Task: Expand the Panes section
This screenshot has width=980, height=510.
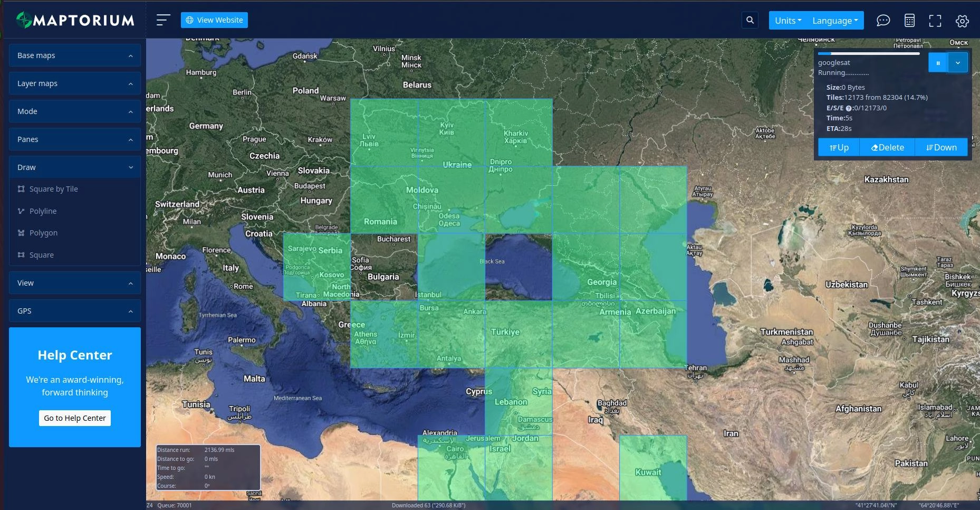Action: click(75, 139)
